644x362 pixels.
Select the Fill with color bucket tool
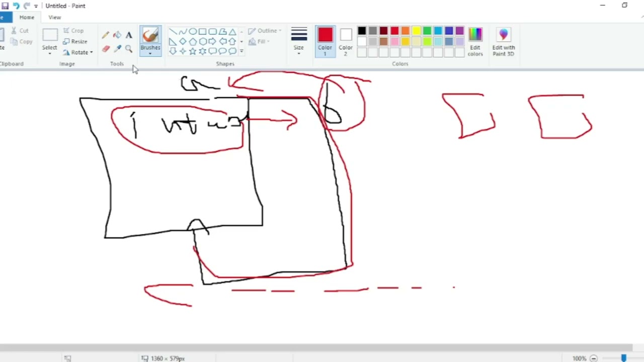click(x=117, y=35)
